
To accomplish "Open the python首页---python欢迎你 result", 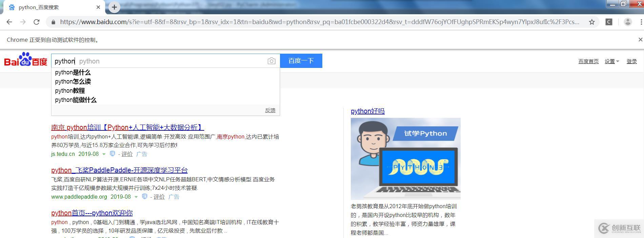I will tap(92, 213).
